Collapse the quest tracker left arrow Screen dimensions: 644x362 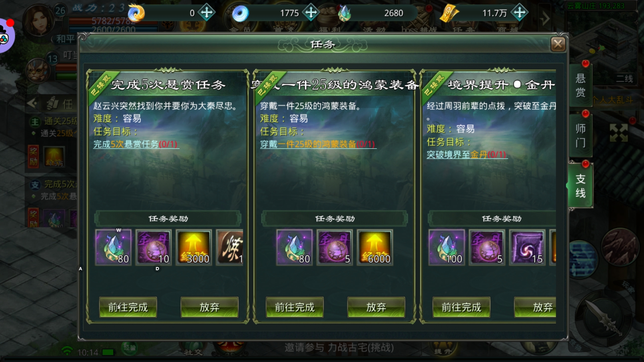pyautogui.click(x=32, y=104)
